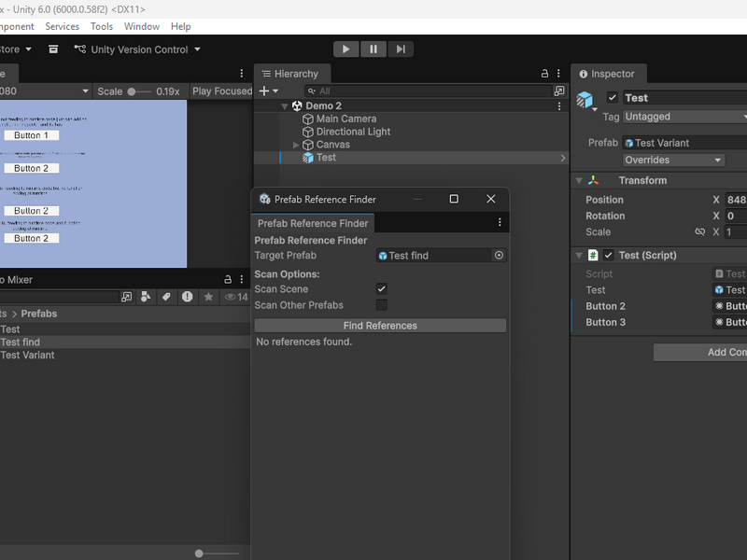Screen dimensions: 747x560
Task: Collapse the Transform component foldout
Action: pos(579,180)
